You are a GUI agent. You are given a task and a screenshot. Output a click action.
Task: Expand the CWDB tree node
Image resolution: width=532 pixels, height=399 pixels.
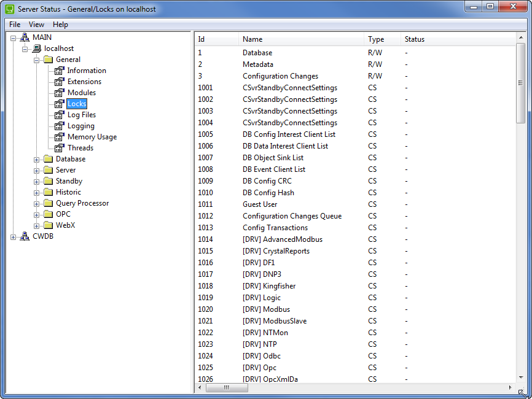click(14, 238)
